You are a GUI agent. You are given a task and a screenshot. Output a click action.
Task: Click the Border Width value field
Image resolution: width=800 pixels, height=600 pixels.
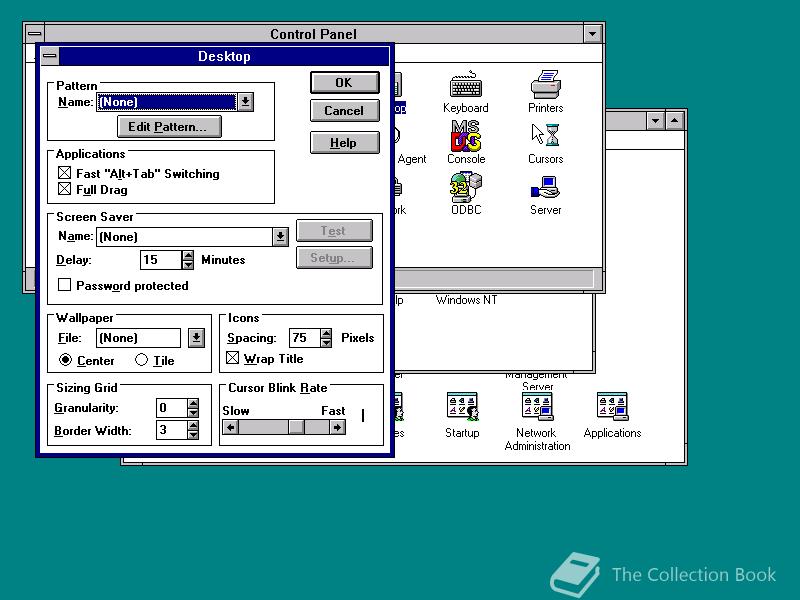[171, 430]
